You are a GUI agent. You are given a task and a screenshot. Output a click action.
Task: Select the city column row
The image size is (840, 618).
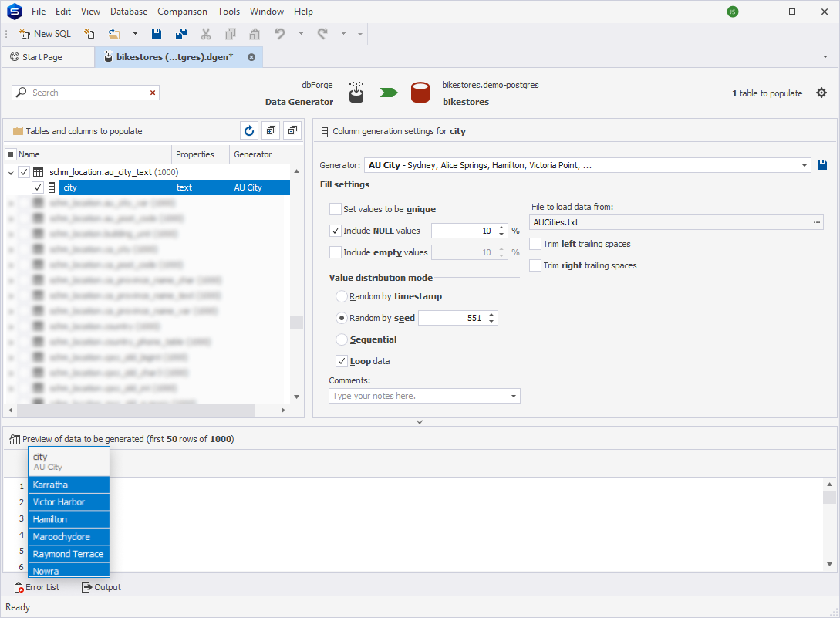pyautogui.click(x=174, y=187)
